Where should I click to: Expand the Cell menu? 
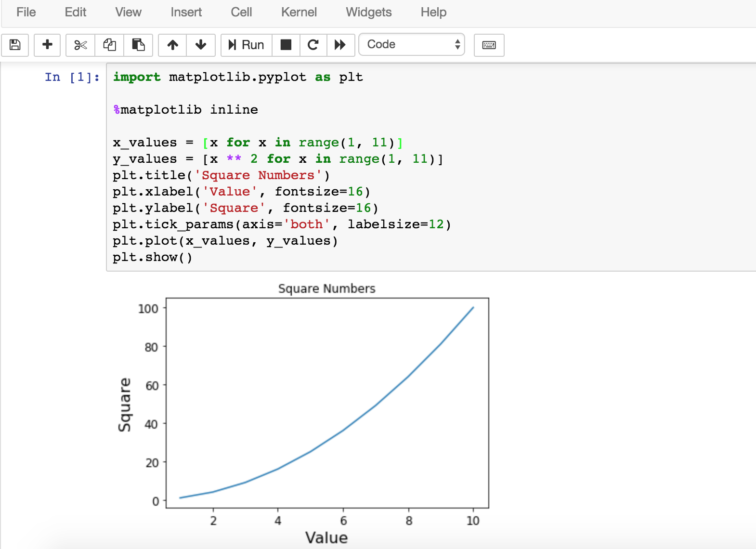[241, 12]
